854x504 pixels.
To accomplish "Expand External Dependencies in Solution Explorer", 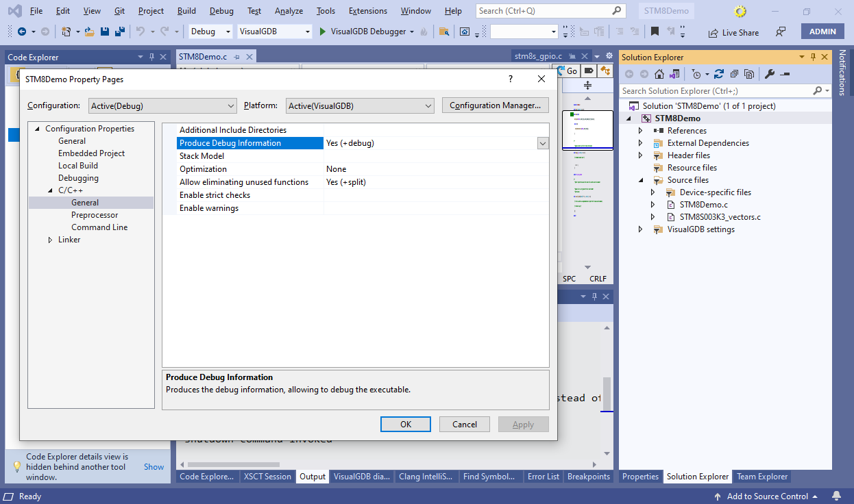I will [641, 143].
